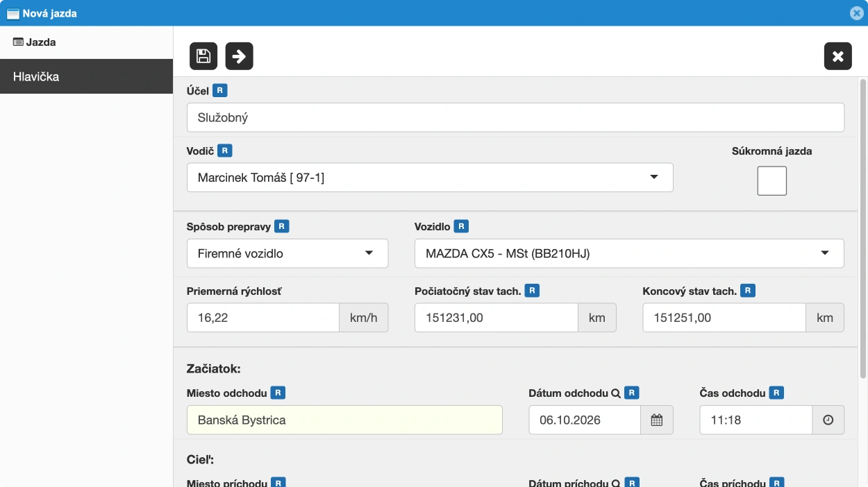Click the magnifier icon beside Dátum odchodu
Image resolution: width=868 pixels, height=487 pixels.
pos(615,393)
